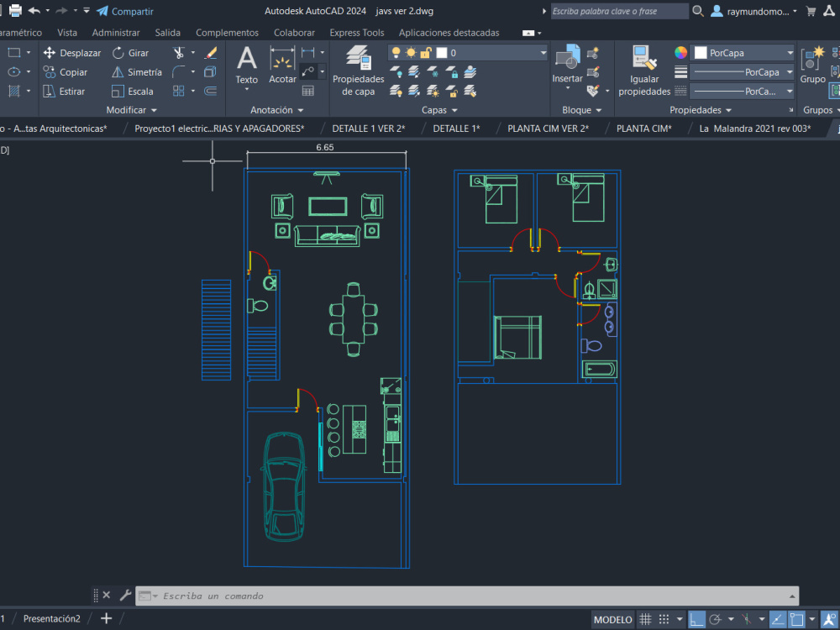Image resolution: width=840 pixels, height=630 pixels.
Task: Open the Administrar ribbon tab
Action: [x=116, y=33]
